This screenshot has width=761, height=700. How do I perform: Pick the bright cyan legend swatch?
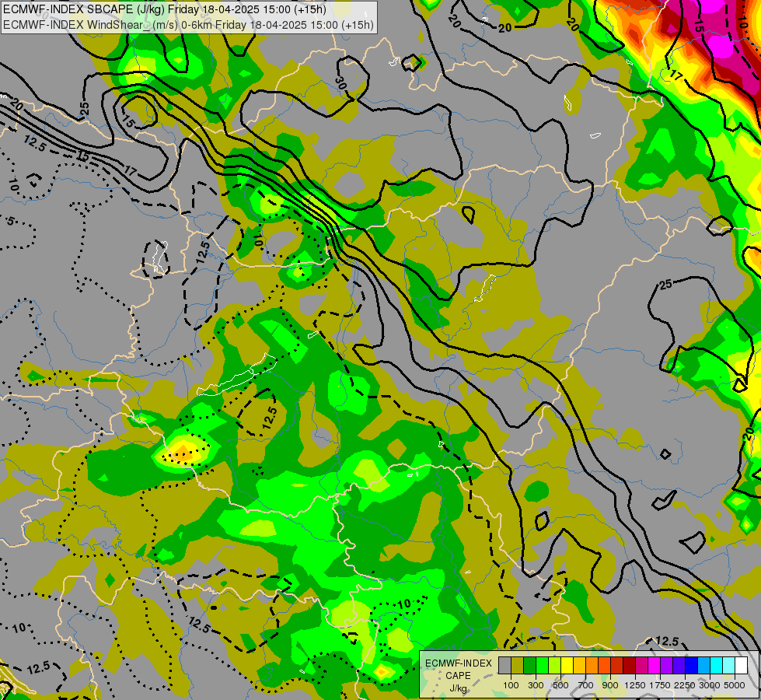pos(716,666)
